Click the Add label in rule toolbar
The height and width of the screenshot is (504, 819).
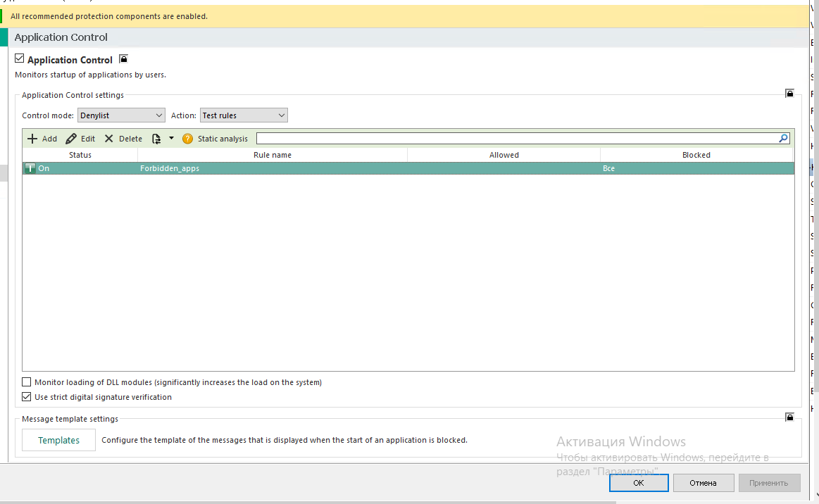49,139
